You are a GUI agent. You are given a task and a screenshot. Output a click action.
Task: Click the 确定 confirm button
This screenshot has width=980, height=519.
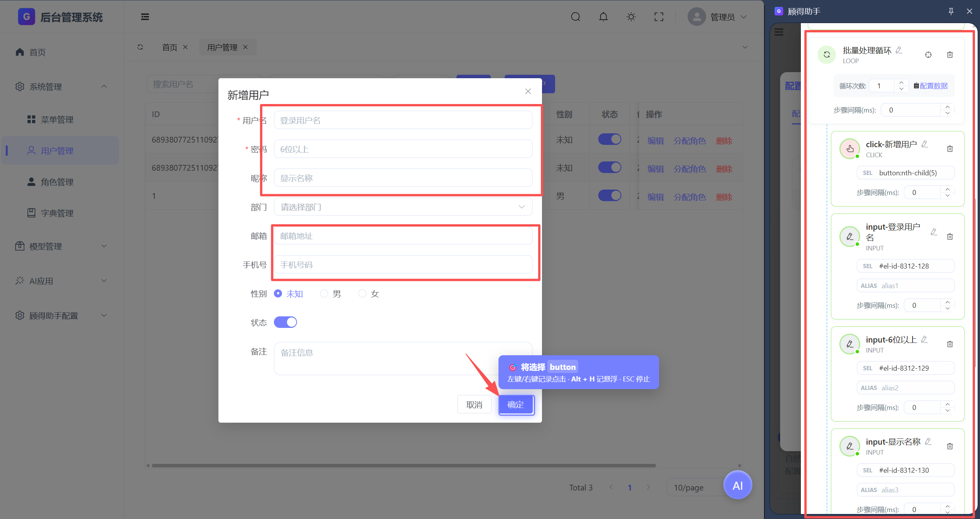[516, 405]
